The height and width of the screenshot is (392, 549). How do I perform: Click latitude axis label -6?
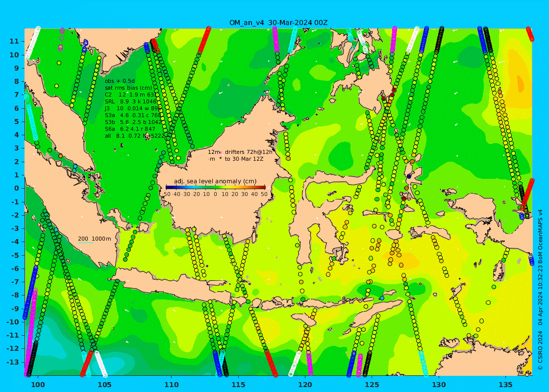pos(15,269)
